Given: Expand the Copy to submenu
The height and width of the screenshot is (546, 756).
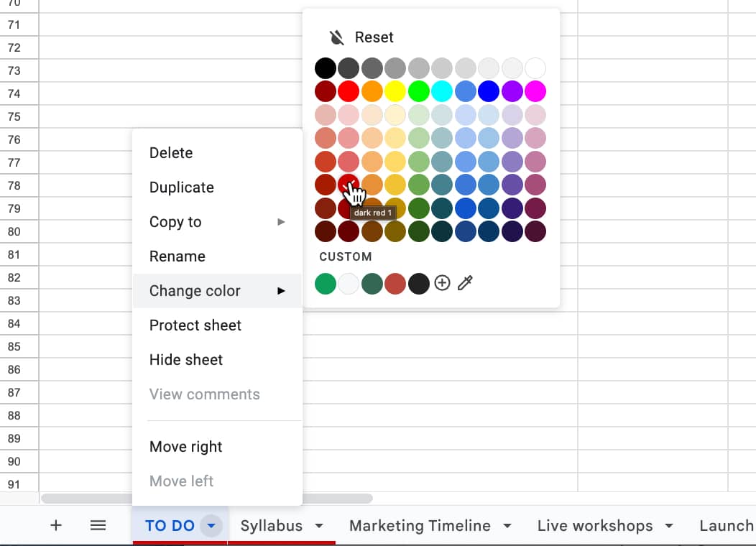Looking at the screenshot, I should (x=281, y=222).
